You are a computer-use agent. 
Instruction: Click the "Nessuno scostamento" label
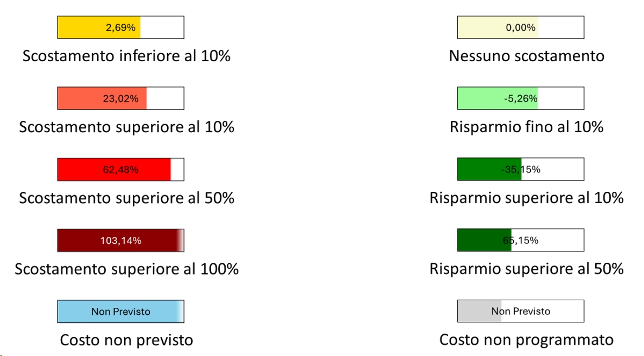pos(526,56)
